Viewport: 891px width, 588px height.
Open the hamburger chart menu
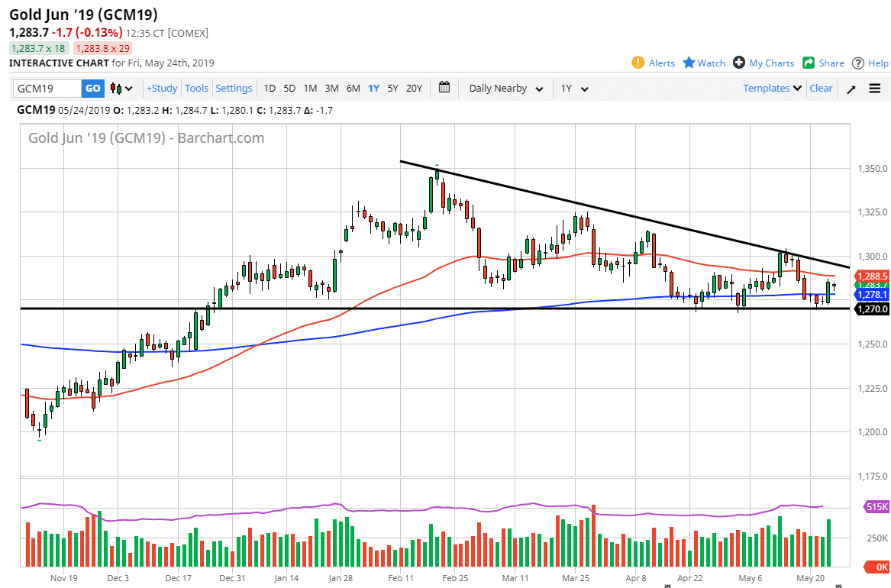[875, 89]
